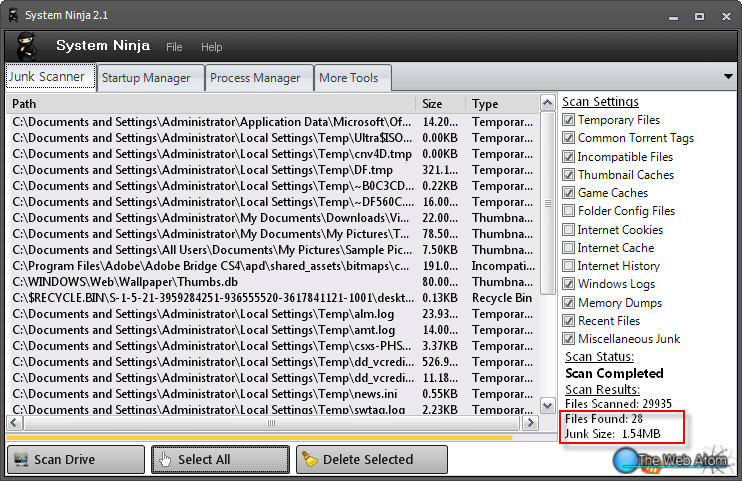This screenshot has height=481, width=742.
Task: Open the File menu
Action: [174, 47]
